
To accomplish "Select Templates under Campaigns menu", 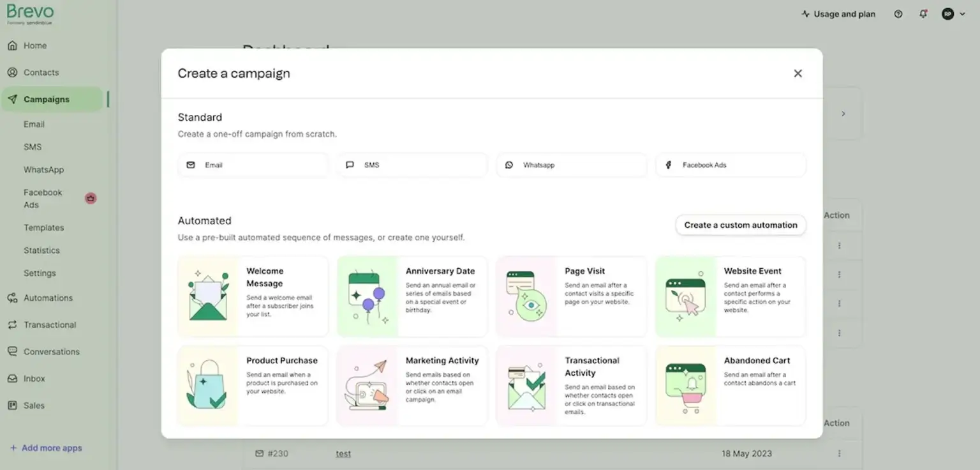I will [44, 228].
